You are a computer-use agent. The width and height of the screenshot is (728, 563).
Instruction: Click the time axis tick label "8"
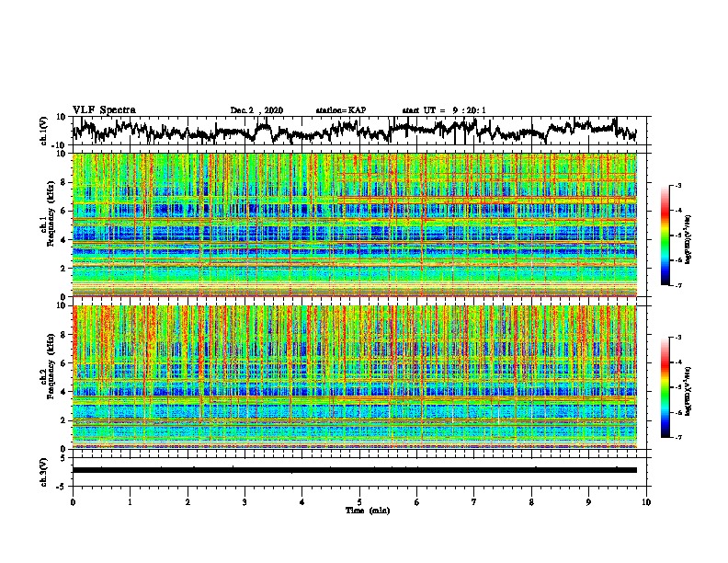tap(531, 502)
